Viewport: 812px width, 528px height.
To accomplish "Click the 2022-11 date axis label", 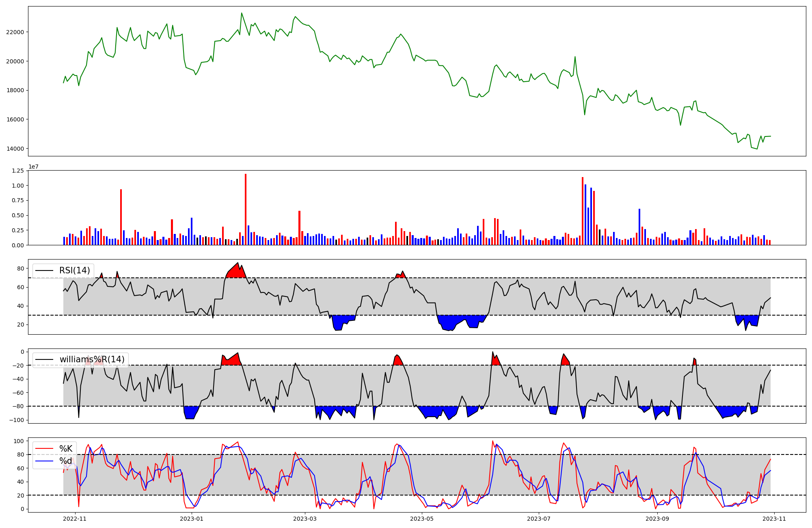I will pos(75,519).
